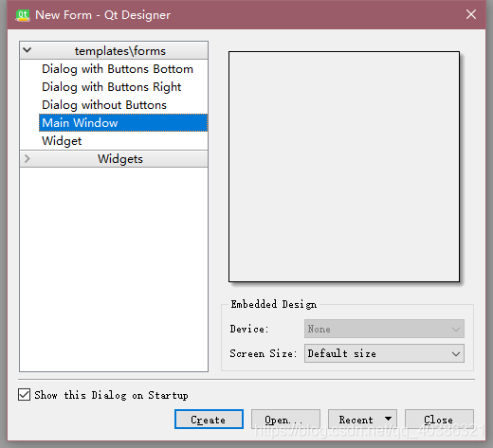The image size is (493, 448).
Task: Click the Close button at bottom
Action: pos(439,420)
